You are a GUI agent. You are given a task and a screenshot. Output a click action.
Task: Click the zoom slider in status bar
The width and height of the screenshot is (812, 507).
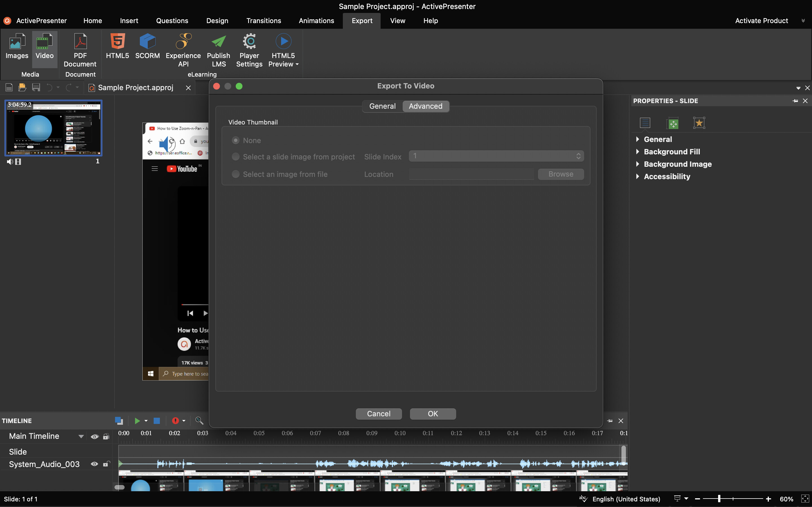[719, 499]
